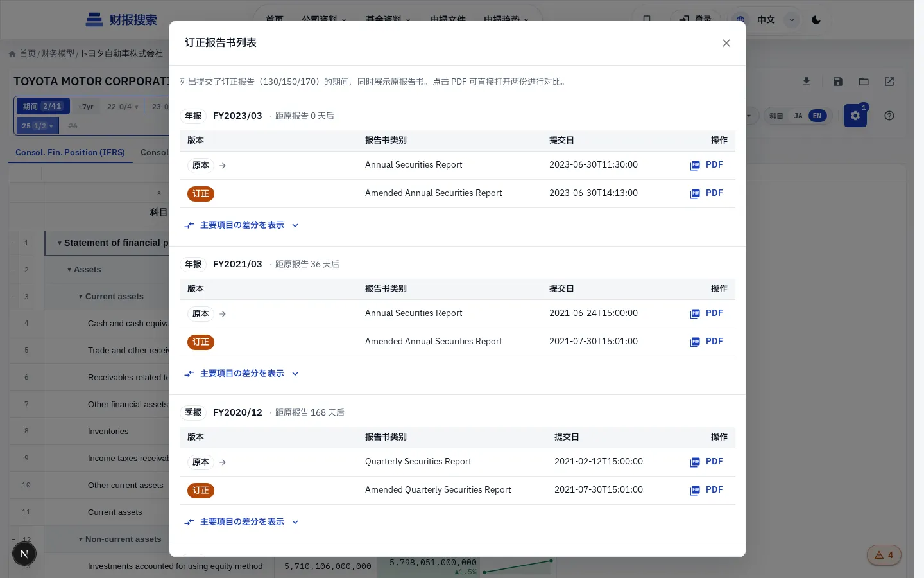Click the warning badge showing 4
The height and width of the screenshot is (578, 924).
pyautogui.click(x=884, y=555)
